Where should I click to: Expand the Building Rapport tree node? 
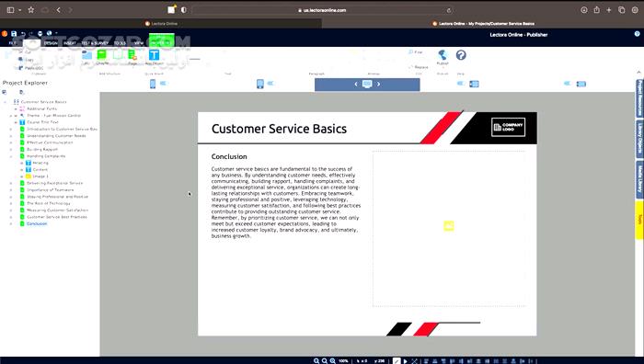pos(11,150)
